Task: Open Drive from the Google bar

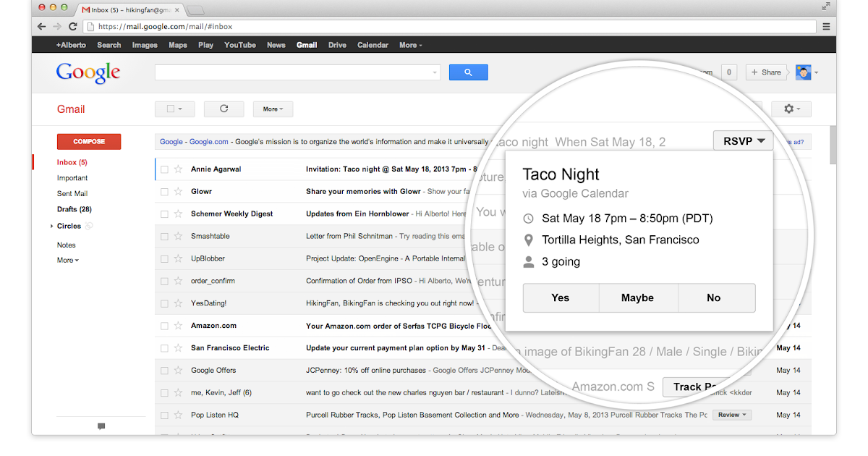Action: pos(337,45)
